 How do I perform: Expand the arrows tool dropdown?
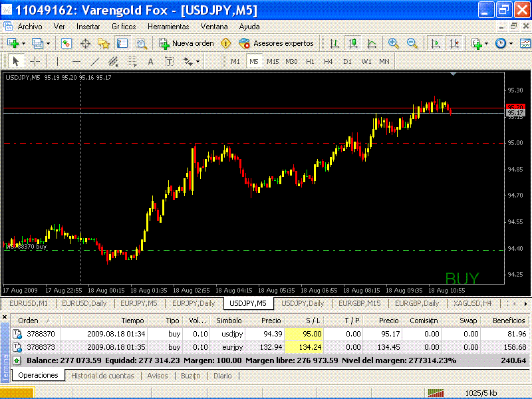pos(198,62)
